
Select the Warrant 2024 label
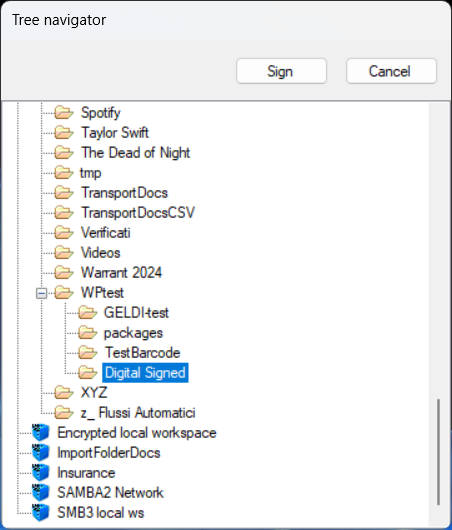pyautogui.click(x=121, y=272)
